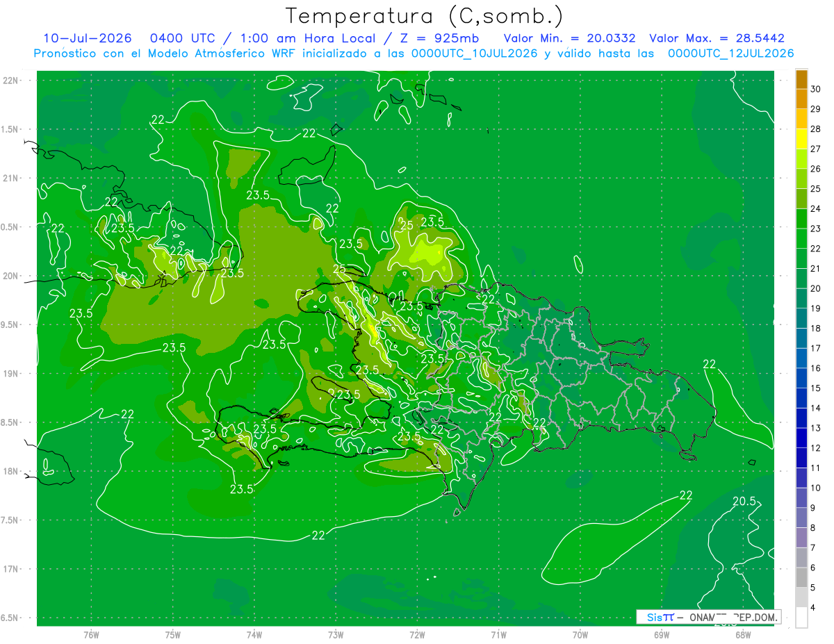
Task: Click the '19N' latitude axis label
Action: (x=10, y=374)
